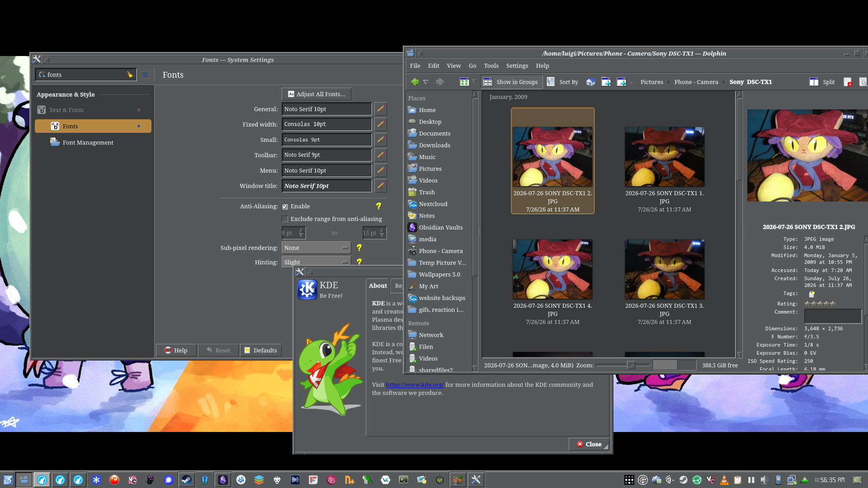Clear the fonts search field with the broom icon
The width and height of the screenshot is (868, 488).
(x=130, y=75)
